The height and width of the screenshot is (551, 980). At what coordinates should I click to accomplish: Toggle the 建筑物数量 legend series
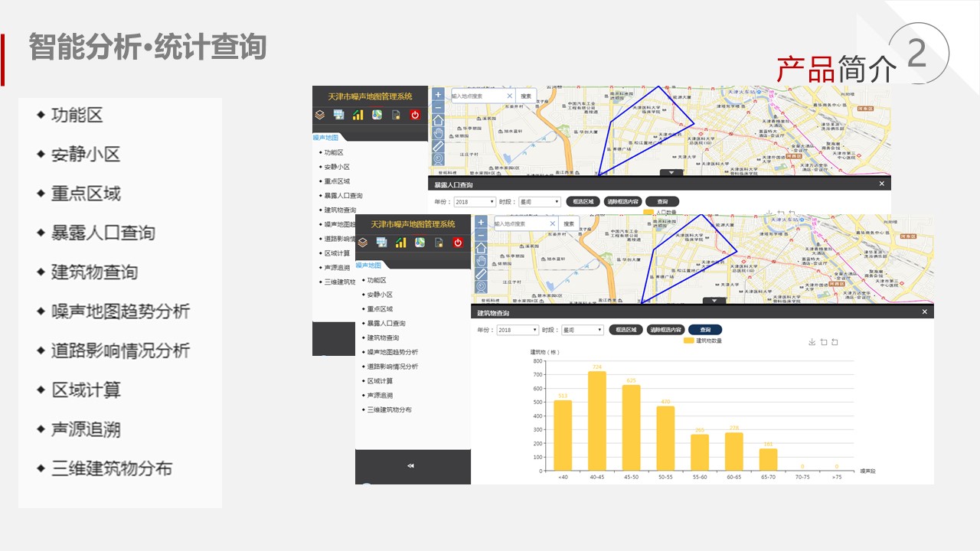703,341
